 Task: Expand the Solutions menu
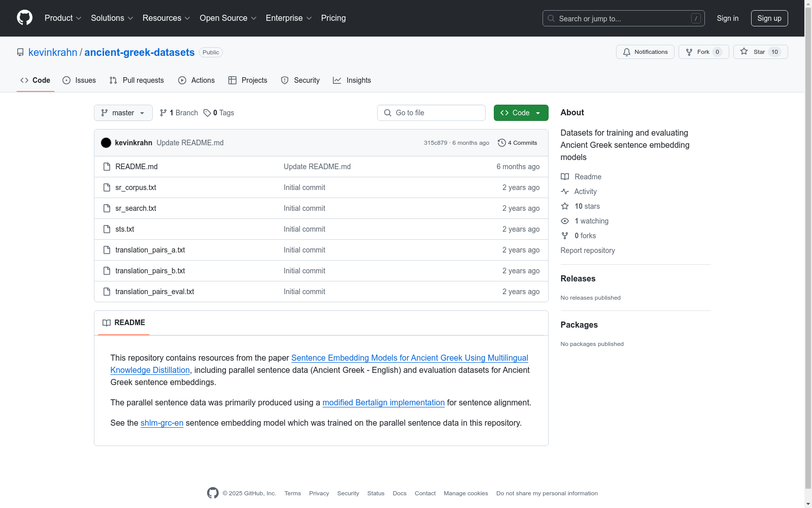click(x=112, y=18)
